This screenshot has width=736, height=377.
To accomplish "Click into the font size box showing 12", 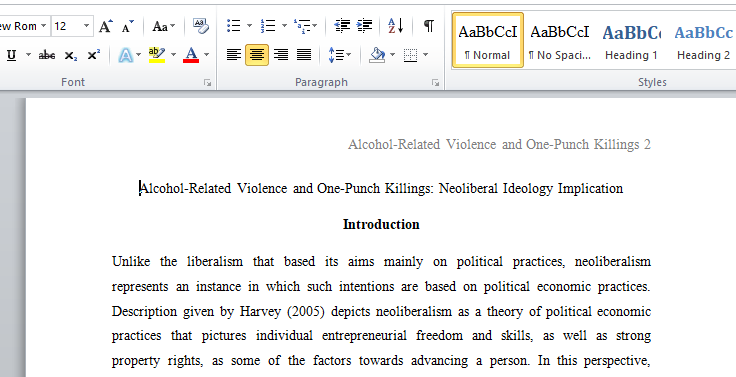I will click(67, 26).
